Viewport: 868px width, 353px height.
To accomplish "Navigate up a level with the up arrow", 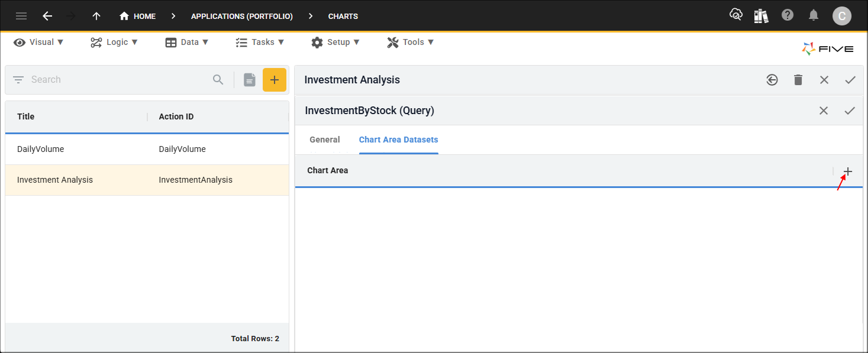I will point(96,16).
